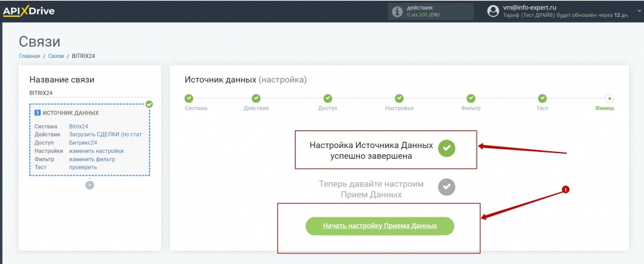Screen dimensions: 644x264
Task: Click gray checkmark beside Прием Данных text
Action: tap(447, 187)
